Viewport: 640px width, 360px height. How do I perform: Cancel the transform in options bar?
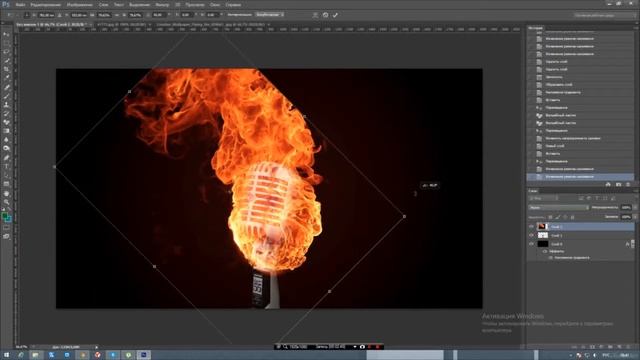[325, 15]
